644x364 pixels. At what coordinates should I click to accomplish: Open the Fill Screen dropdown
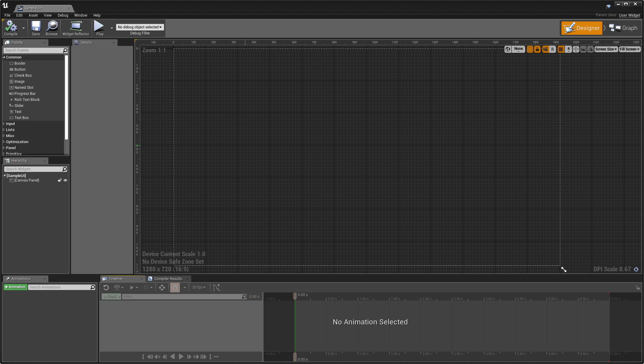point(629,49)
